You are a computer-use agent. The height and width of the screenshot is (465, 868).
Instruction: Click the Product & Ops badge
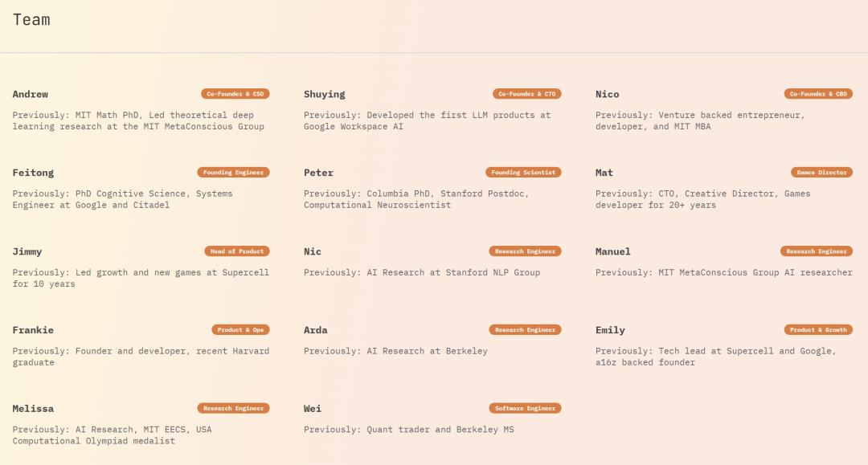point(241,330)
